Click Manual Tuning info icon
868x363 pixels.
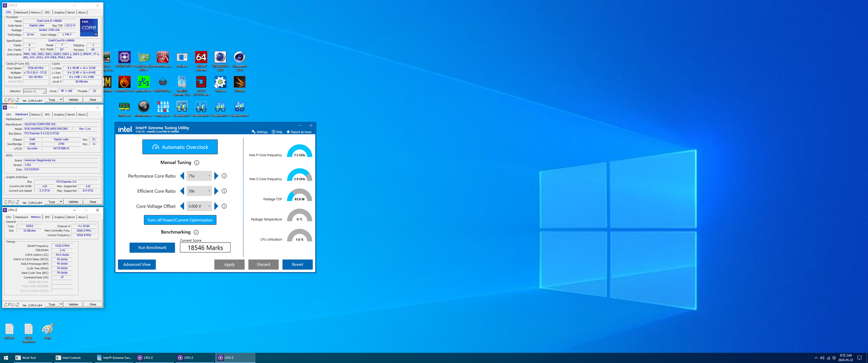197,163
